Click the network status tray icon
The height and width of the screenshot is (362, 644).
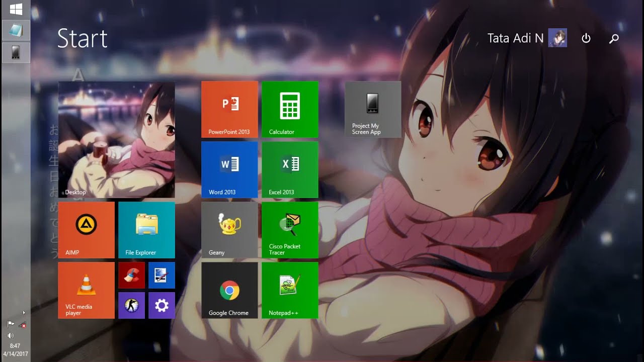[x=22, y=325]
